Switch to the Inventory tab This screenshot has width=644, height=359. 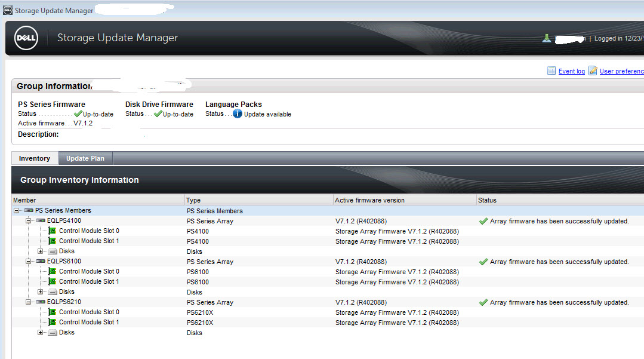point(35,158)
